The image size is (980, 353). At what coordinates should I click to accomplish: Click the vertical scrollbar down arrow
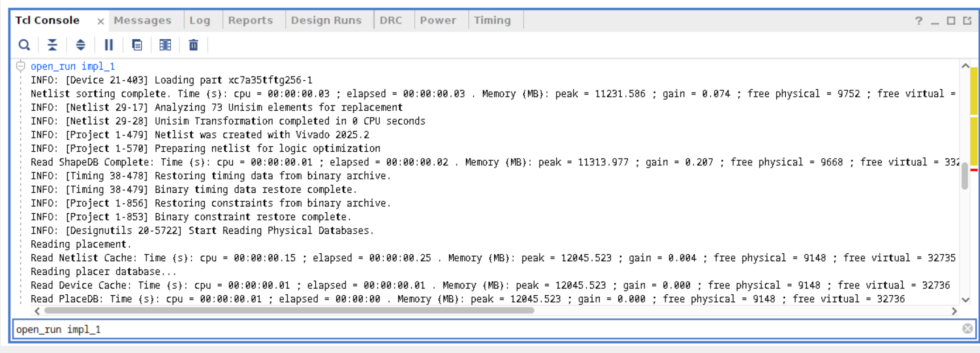(x=965, y=300)
